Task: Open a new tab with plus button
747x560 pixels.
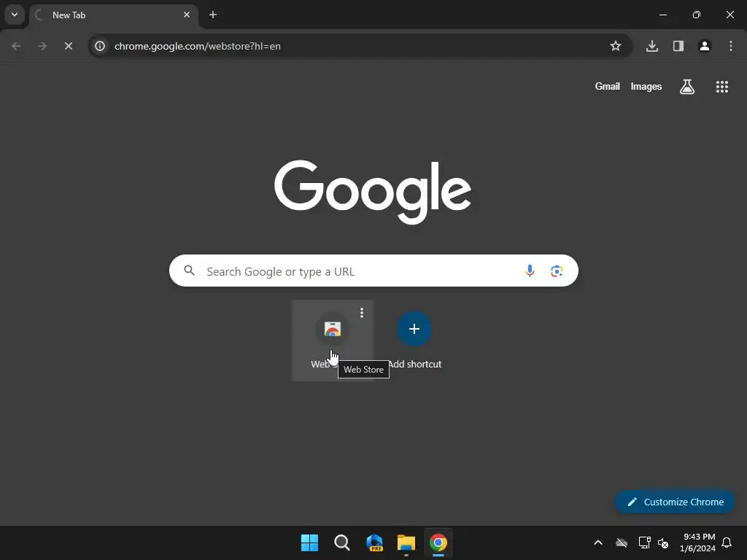Action: (x=213, y=15)
